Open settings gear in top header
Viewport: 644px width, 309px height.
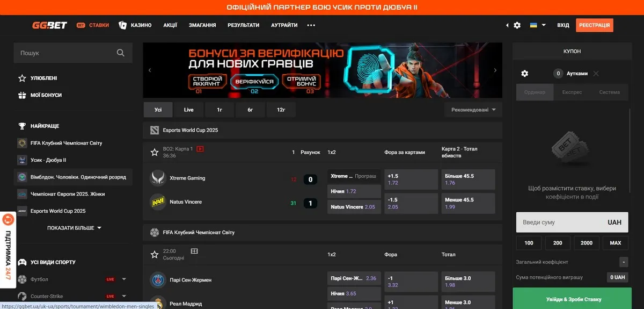(517, 25)
